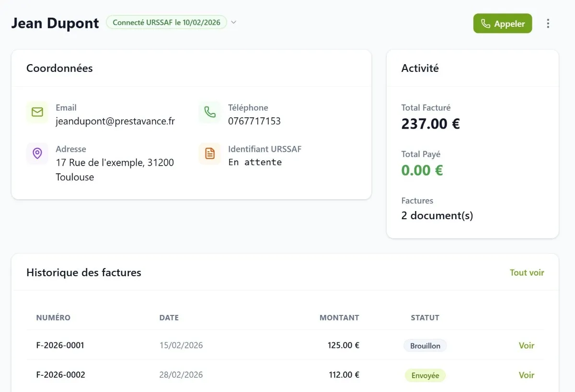Select the 237.00 € Total Facturé amount

click(430, 123)
